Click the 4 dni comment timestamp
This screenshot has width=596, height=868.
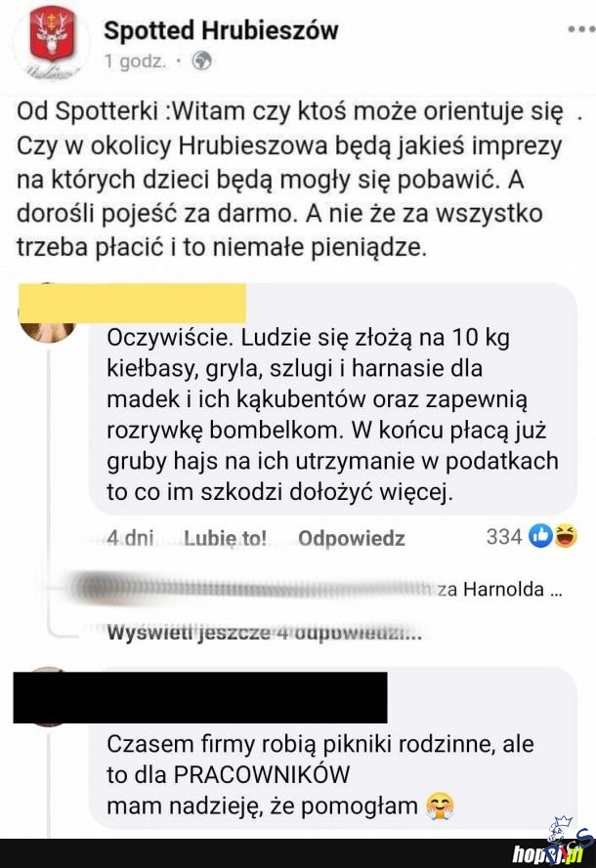coord(130,538)
